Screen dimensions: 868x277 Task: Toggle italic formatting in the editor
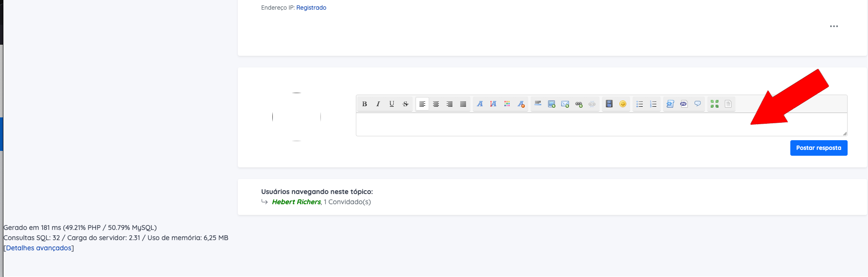point(378,104)
